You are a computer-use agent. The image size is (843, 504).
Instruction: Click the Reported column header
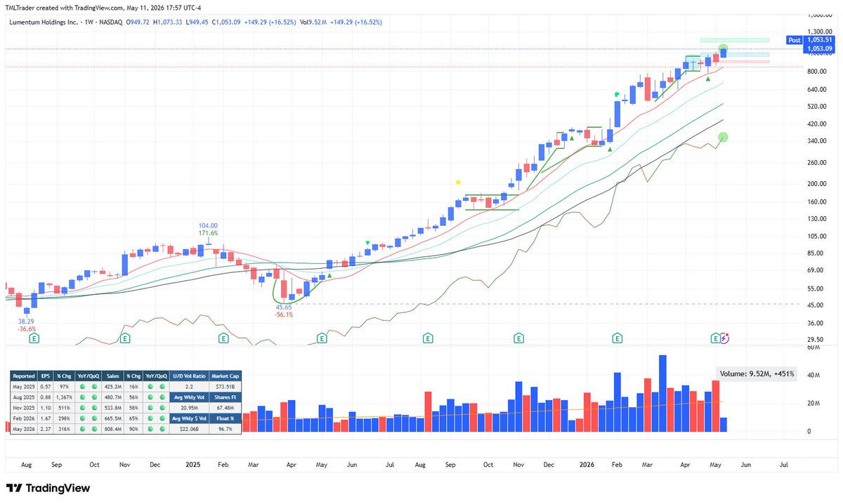(x=24, y=376)
